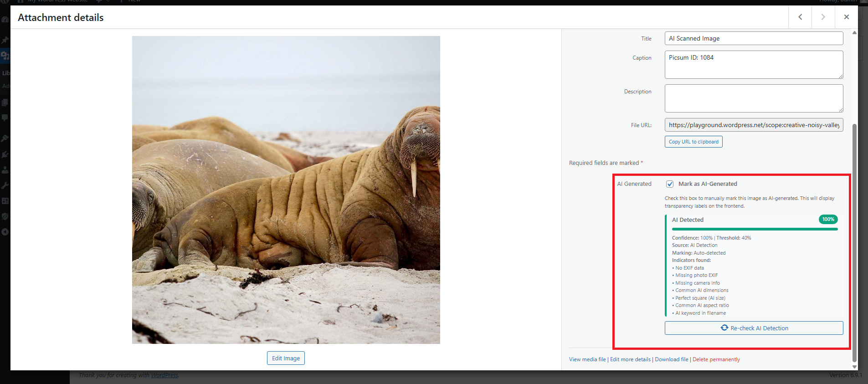Image resolution: width=868 pixels, height=384 pixels.
Task: Click the 'Marking: Auto-detected' line
Action: click(x=699, y=253)
